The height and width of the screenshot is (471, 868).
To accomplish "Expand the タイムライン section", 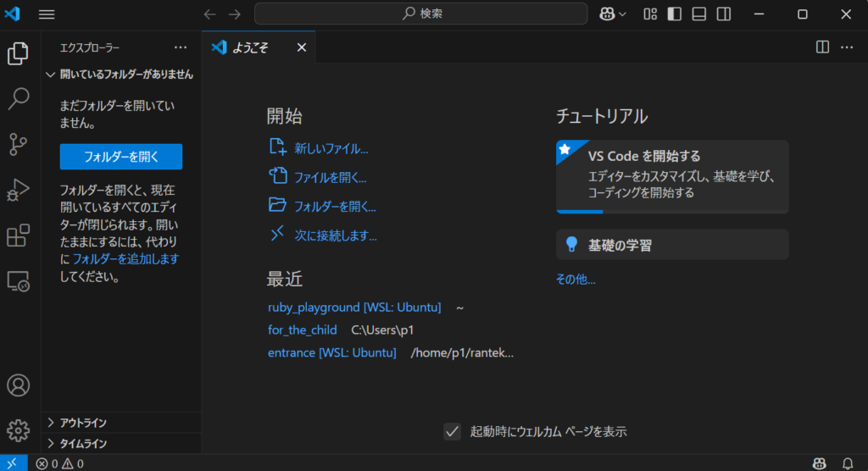I will pos(121,443).
